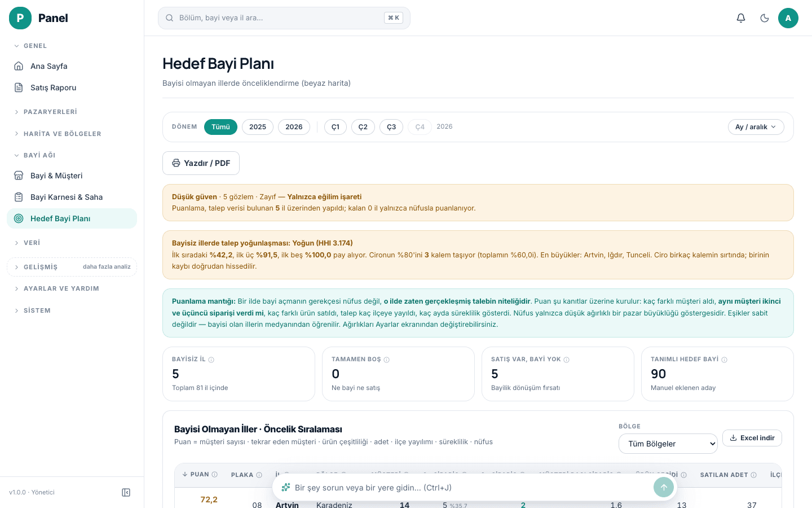Expand AYARLAR VE YARDIM section
Viewport: 812px width, 508px height.
pyautogui.click(x=72, y=288)
